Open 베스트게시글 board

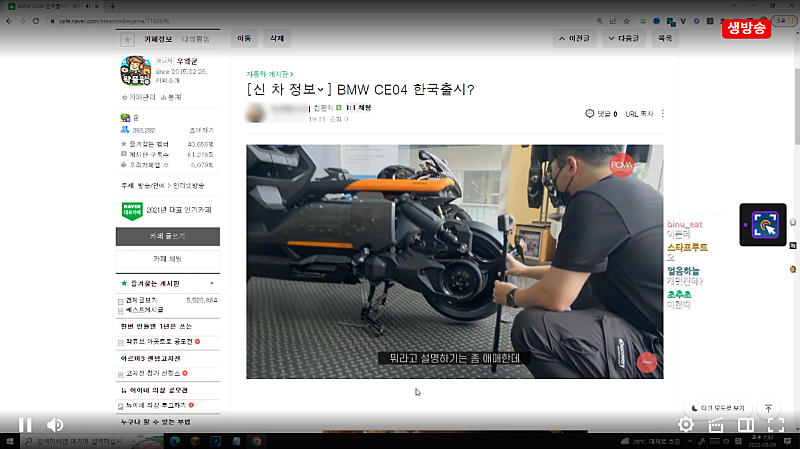click(x=145, y=310)
